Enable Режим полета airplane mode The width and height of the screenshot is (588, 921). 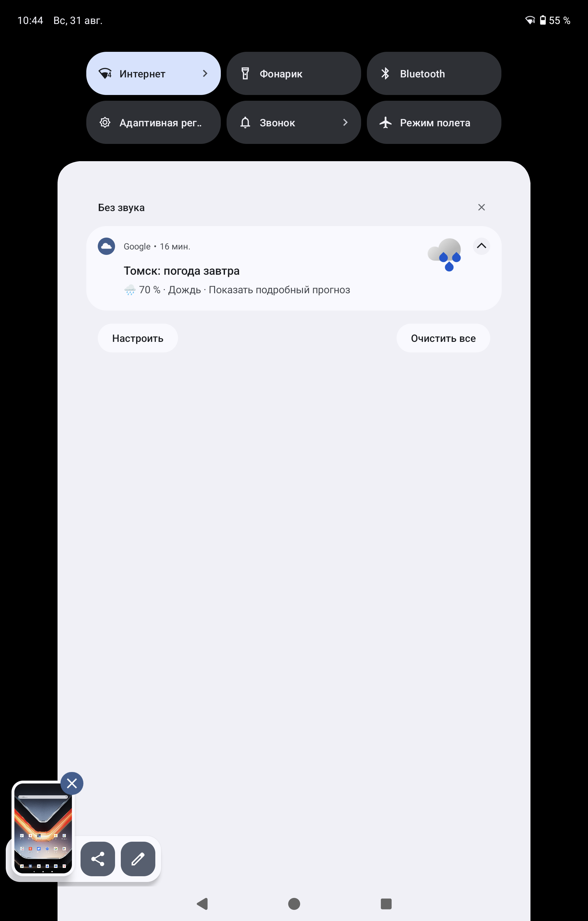434,122
